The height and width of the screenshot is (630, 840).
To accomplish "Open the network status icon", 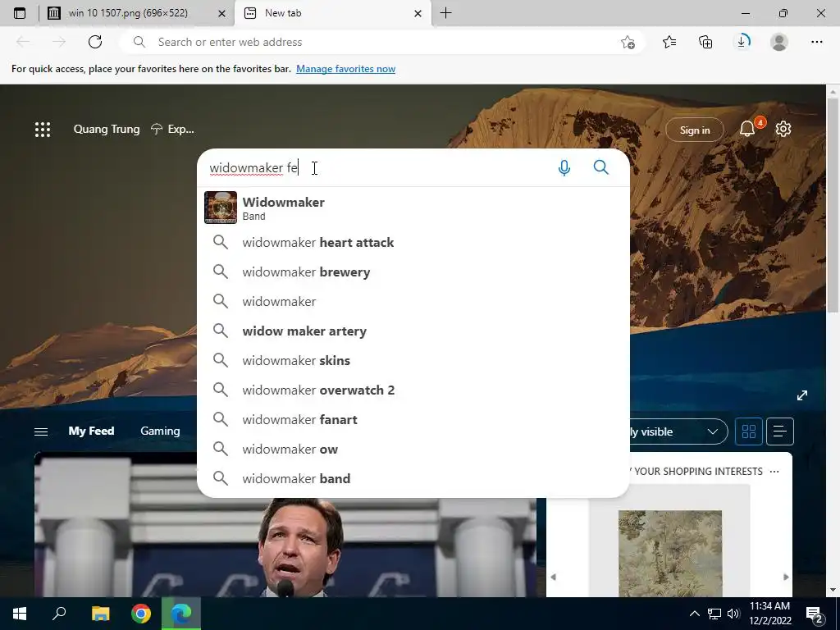I will pos(714,614).
